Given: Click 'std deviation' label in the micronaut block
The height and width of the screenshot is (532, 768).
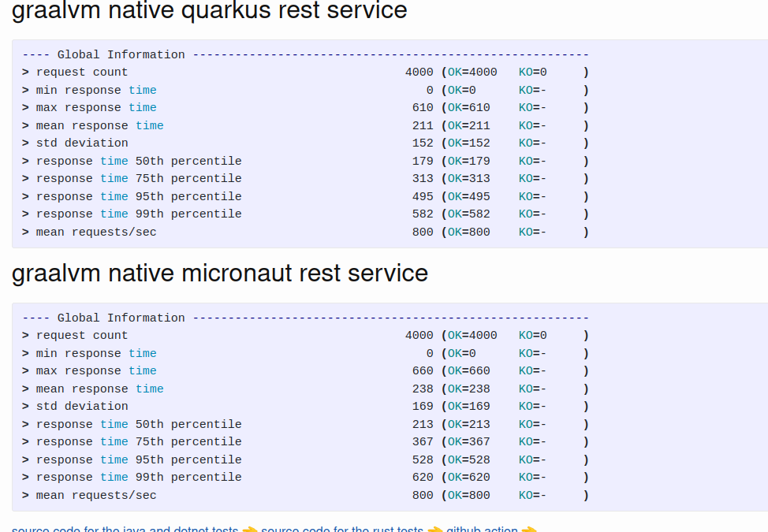Looking at the screenshot, I should click(82, 406).
